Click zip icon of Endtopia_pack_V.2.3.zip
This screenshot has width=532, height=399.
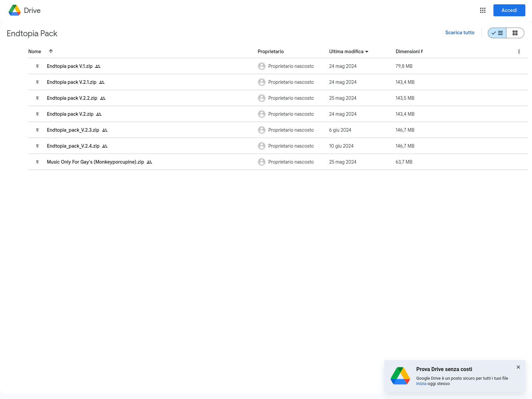tap(38, 130)
